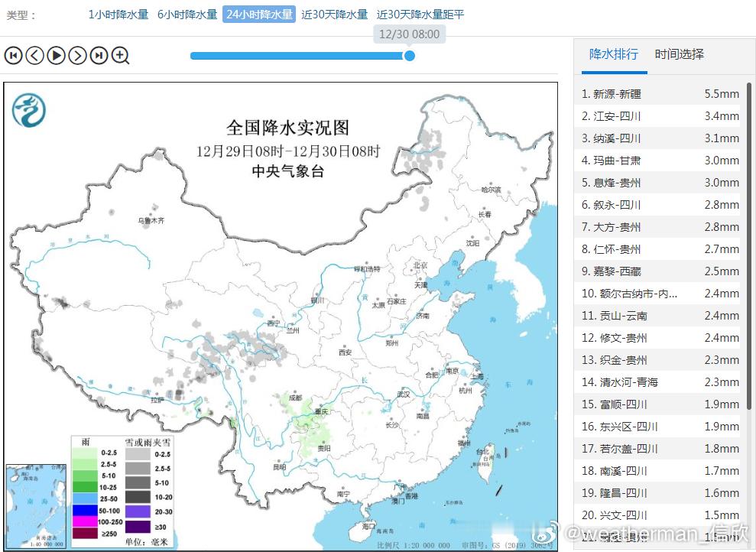The width and height of the screenshot is (756, 552).
Task: Play the precipitation animation
Action: 56,56
